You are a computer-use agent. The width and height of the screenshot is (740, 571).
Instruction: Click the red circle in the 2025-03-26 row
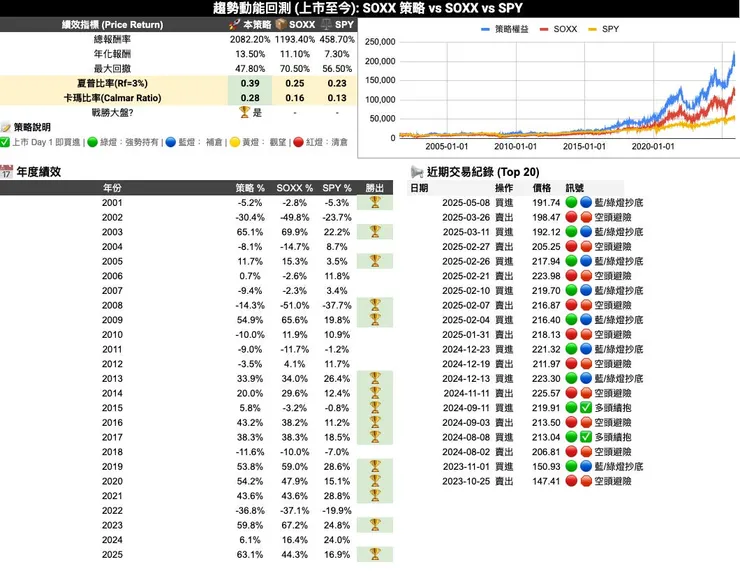point(572,217)
